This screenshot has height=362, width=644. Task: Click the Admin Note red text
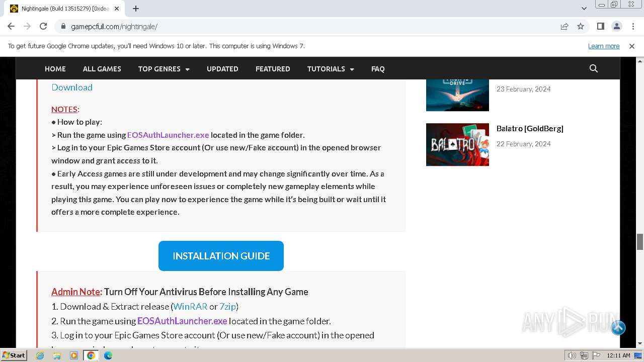[x=76, y=292]
